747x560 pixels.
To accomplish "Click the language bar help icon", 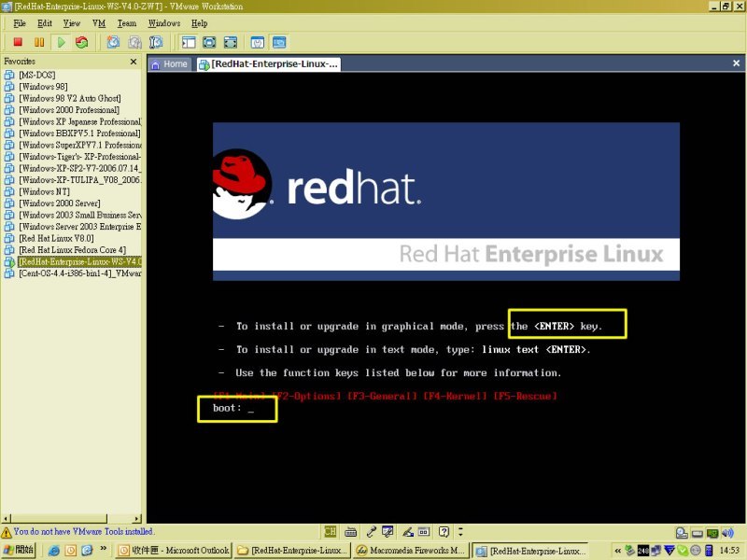I will click(x=444, y=531).
